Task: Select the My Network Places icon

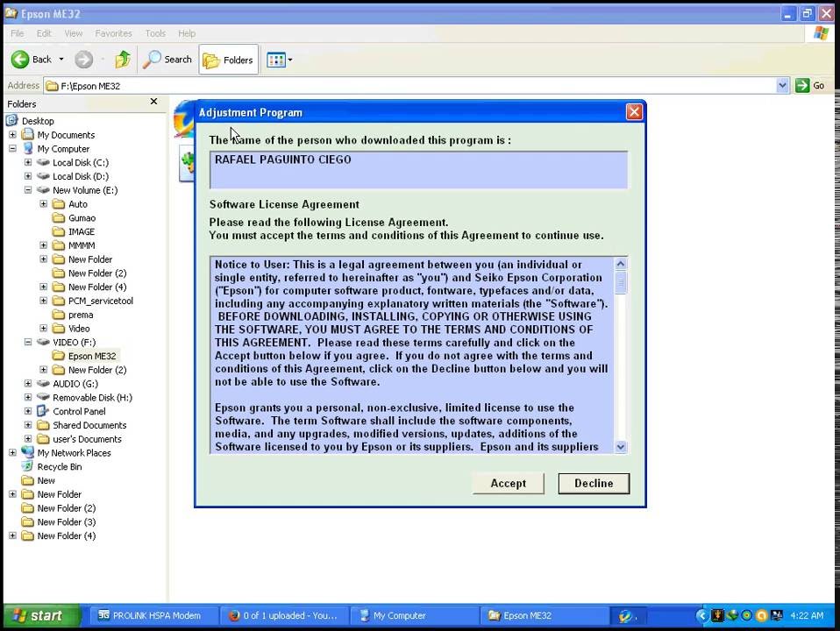Action: 27,452
